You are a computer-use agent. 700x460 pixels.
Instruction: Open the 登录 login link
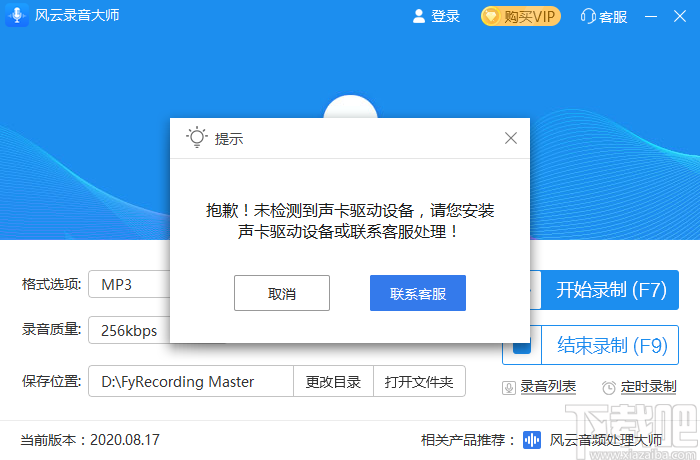445,17
